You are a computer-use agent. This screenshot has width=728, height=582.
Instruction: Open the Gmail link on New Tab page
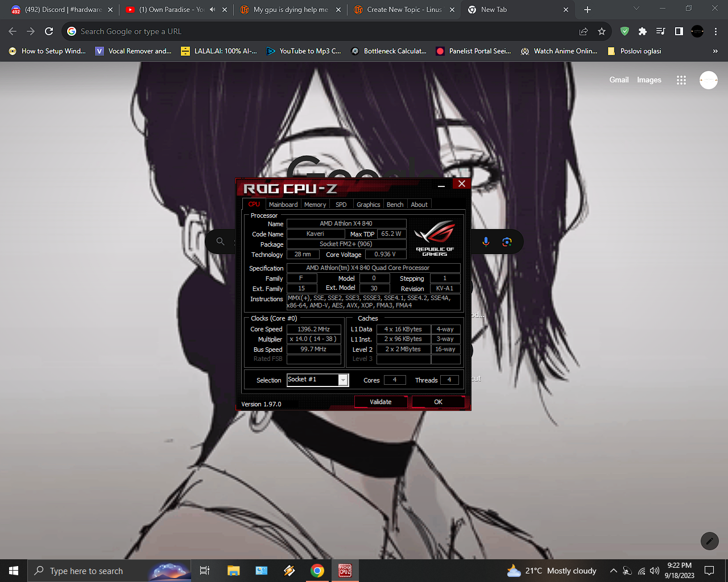(x=619, y=80)
